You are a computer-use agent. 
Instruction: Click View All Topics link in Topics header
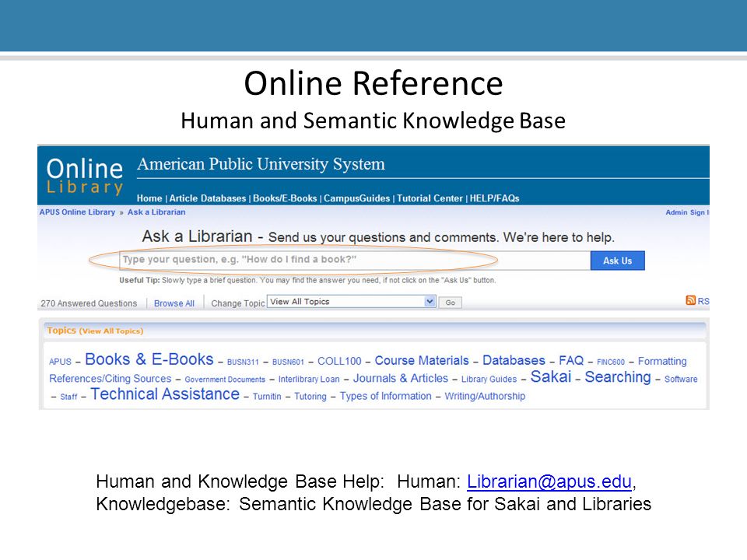[111, 331]
